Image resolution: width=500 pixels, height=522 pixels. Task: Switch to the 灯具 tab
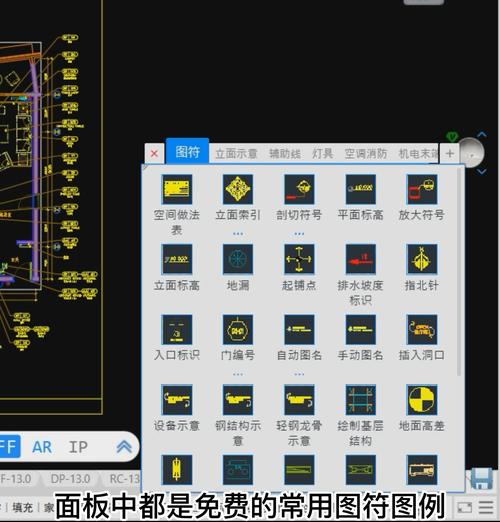point(322,154)
